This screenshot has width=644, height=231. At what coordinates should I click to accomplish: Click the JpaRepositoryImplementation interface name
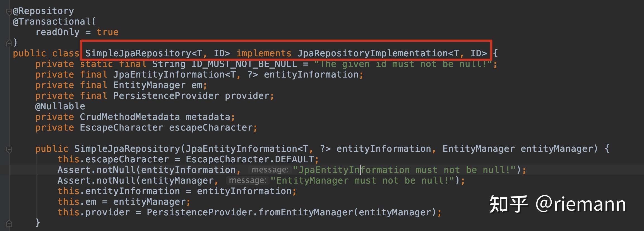pos(373,53)
